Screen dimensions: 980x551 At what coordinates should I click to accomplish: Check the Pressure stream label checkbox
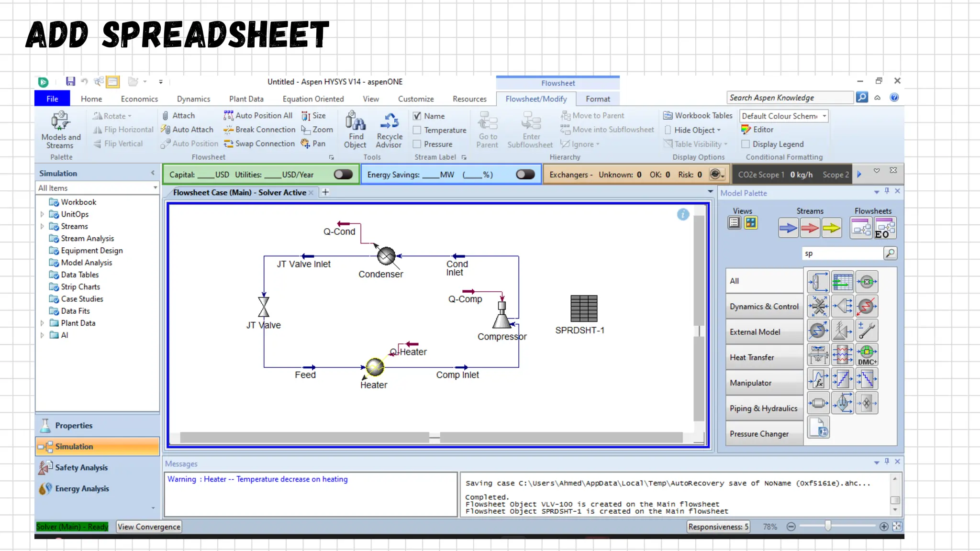pos(417,144)
